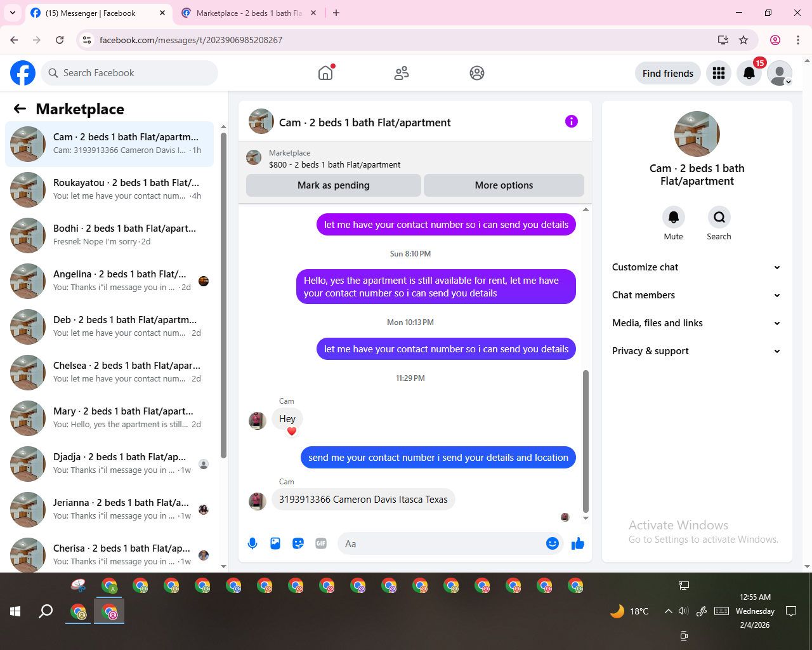The height and width of the screenshot is (650, 812).
Task: Bookmark this page with star icon
Action: click(x=743, y=40)
